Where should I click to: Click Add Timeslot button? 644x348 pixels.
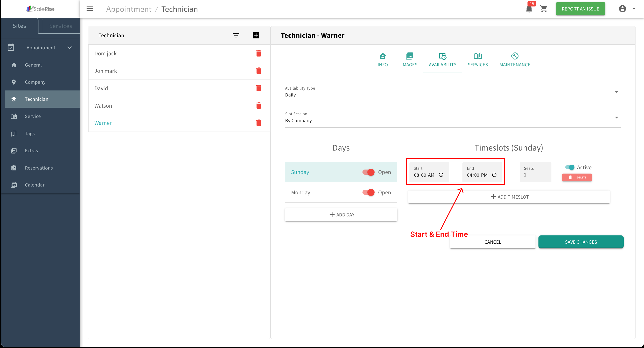[x=509, y=197]
